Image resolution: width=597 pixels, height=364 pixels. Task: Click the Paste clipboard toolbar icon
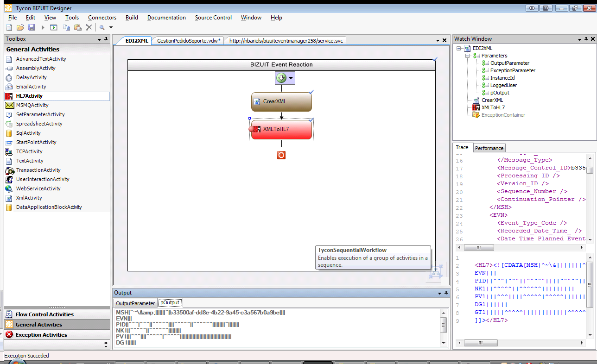tap(78, 28)
